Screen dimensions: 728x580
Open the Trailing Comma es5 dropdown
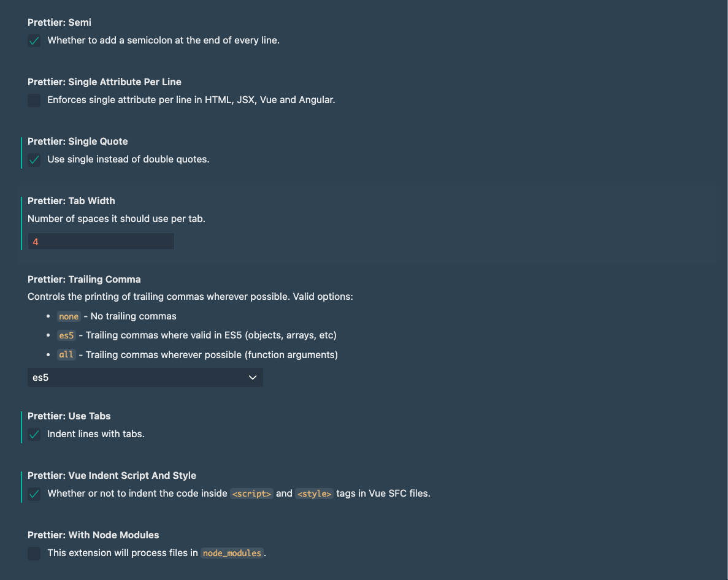point(145,378)
